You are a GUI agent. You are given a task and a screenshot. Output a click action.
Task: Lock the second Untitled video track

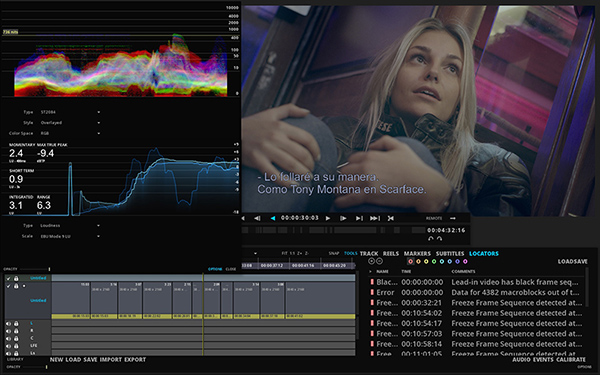click(x=16, y=286)
